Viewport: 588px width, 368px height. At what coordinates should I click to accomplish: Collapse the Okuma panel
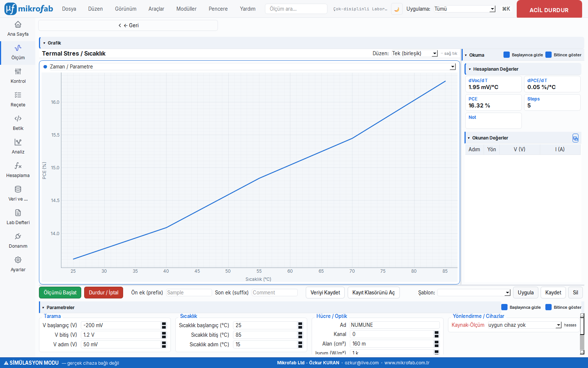[x=466, y=55]
